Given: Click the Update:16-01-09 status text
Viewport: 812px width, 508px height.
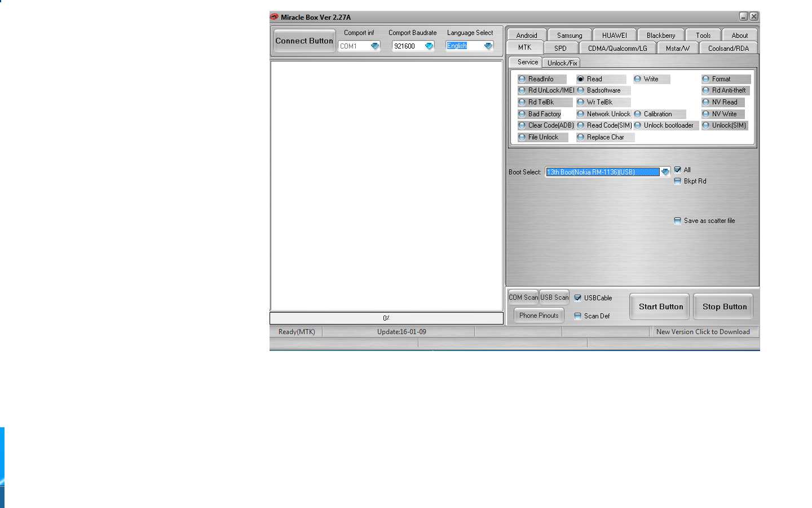Looking at the screenshot, I should tap(401, 332).
